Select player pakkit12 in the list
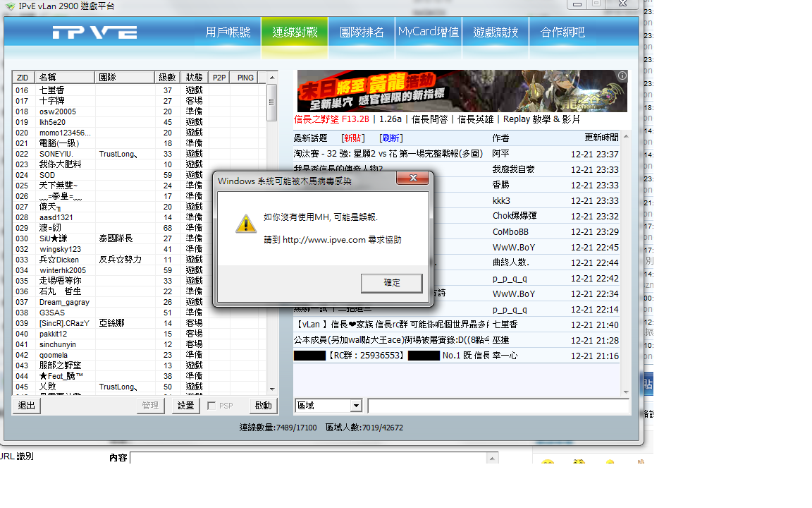 click(x=140, y=334)
